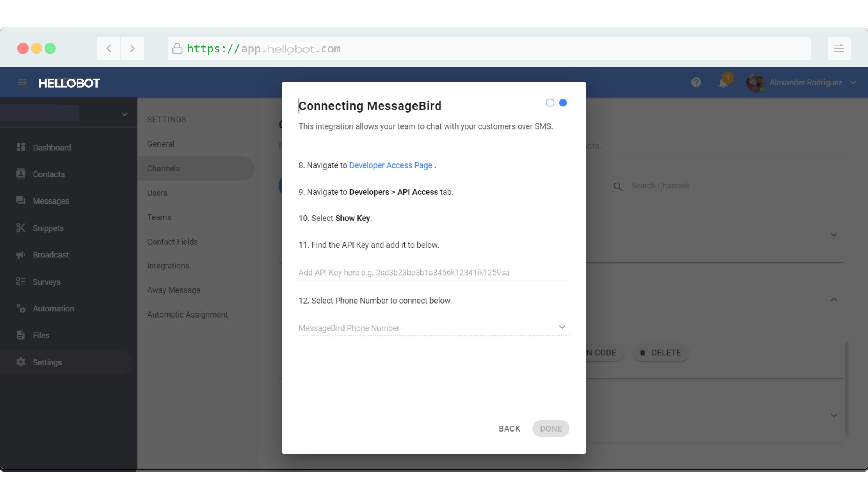
Task: Click the HELLOBOT logo
Action: coord(69,83)
